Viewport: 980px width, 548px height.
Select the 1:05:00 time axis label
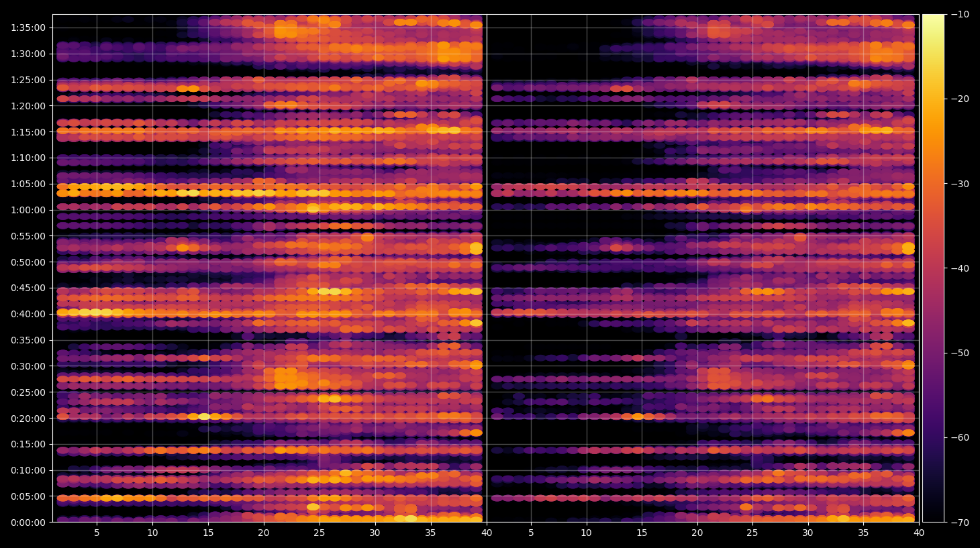pos(28,184)
